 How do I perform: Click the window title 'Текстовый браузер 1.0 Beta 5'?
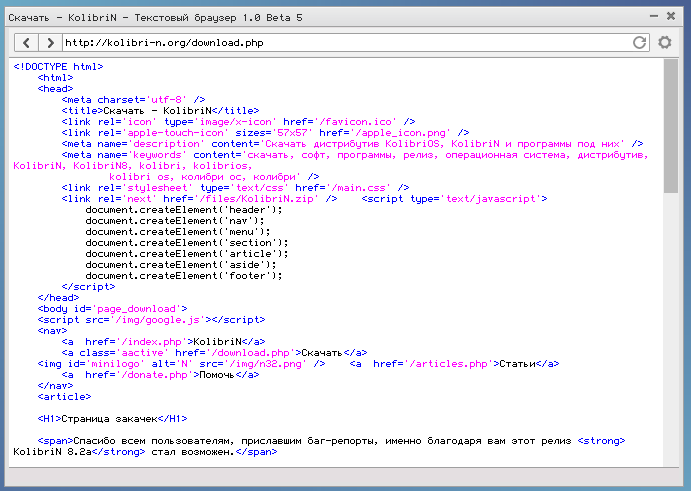(x=218, y=18)
